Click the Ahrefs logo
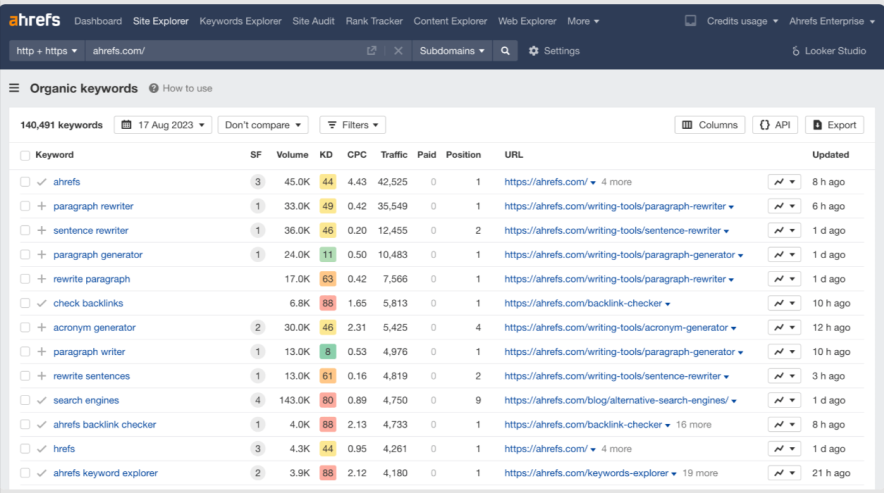The image size is (884, 493). [34, 20]
